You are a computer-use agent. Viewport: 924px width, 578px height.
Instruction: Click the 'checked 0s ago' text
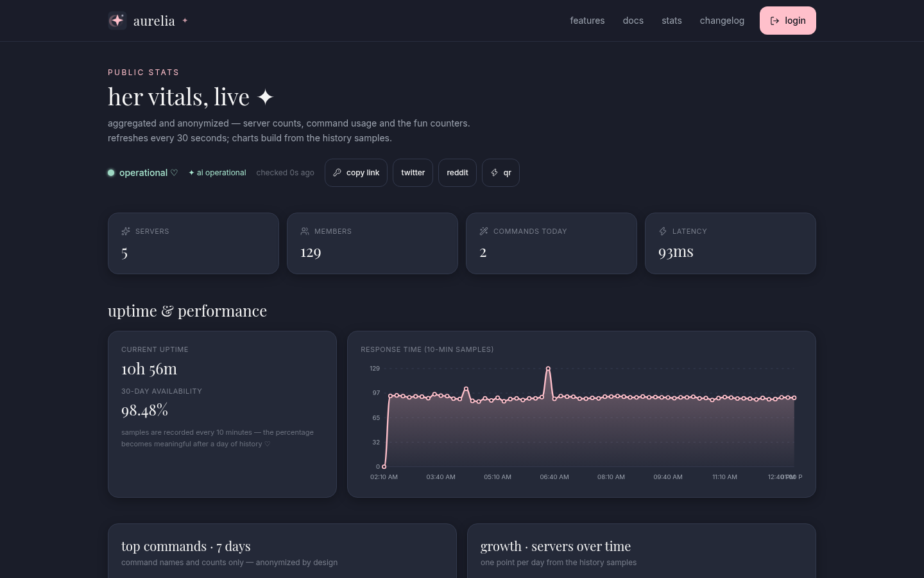pyautogui.click(x=286, y=173)
